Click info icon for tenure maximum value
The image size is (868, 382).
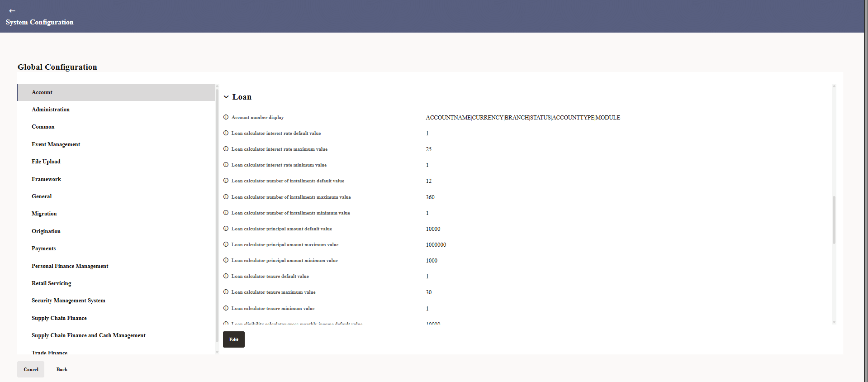(x=226, y=292)
